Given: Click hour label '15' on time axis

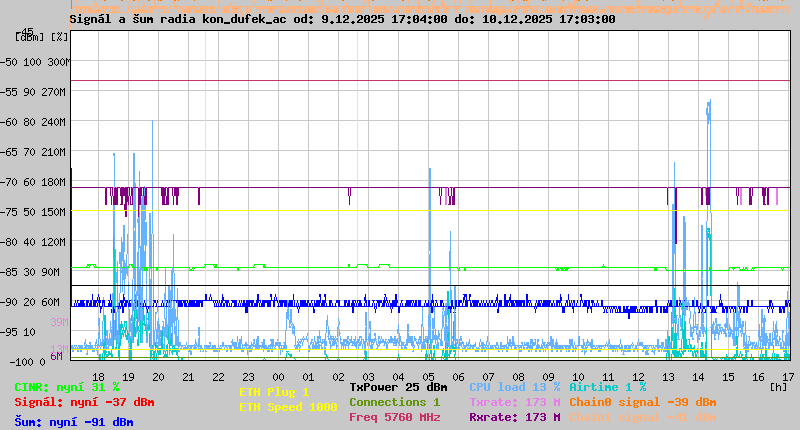Looking at the screenshot, I should [729, 377].
